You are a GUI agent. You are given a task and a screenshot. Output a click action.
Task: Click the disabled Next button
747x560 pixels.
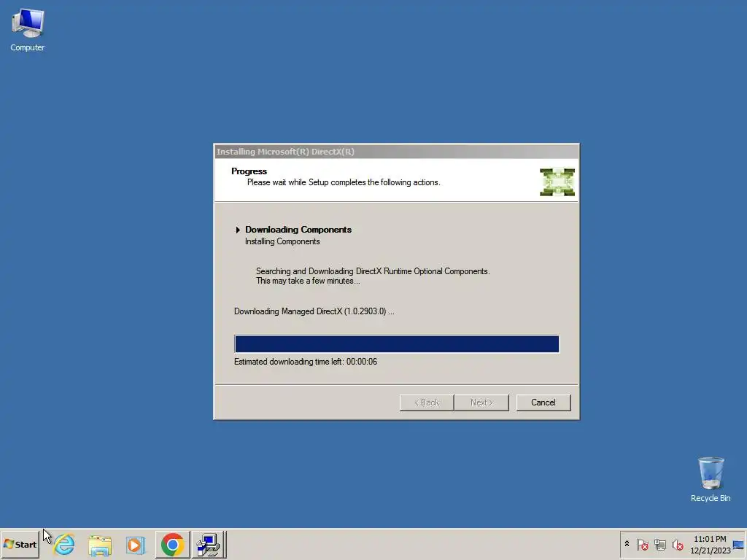481,402
